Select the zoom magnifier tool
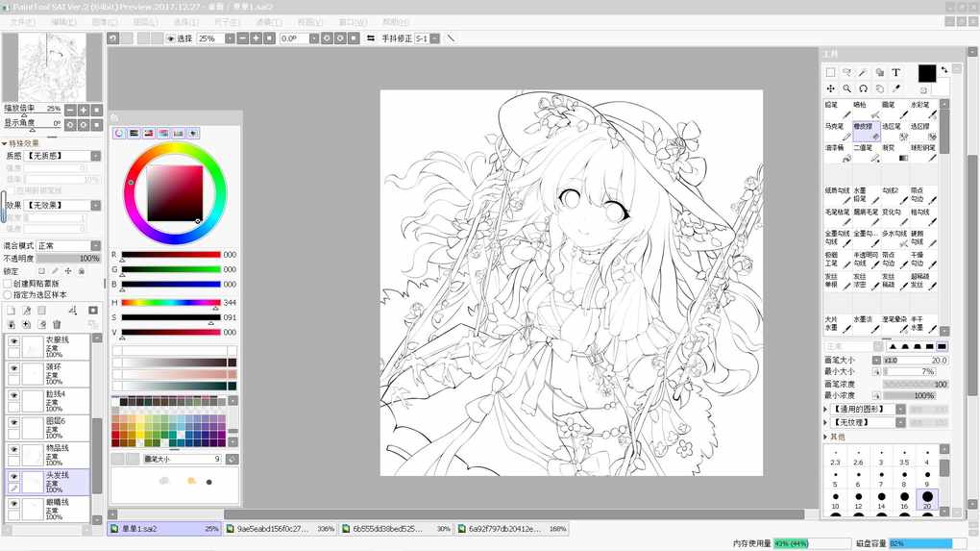The width and height of the screenshot is (980, 551). pos(846,88)
